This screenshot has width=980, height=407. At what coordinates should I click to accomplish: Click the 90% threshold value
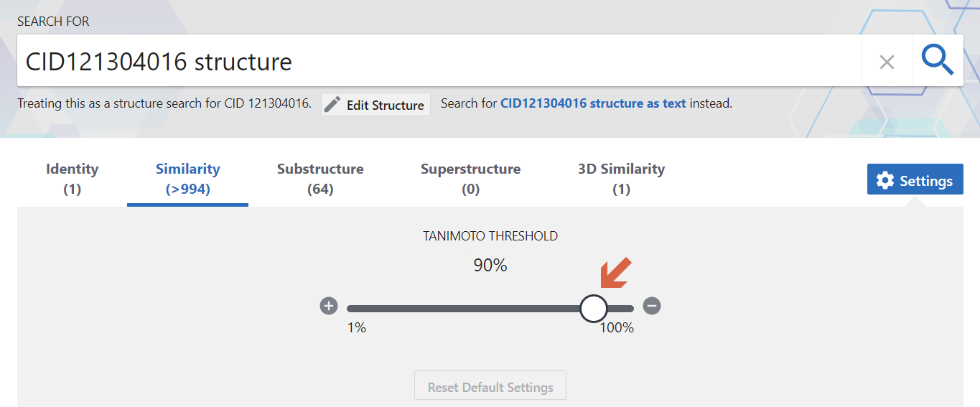[490, 266]
